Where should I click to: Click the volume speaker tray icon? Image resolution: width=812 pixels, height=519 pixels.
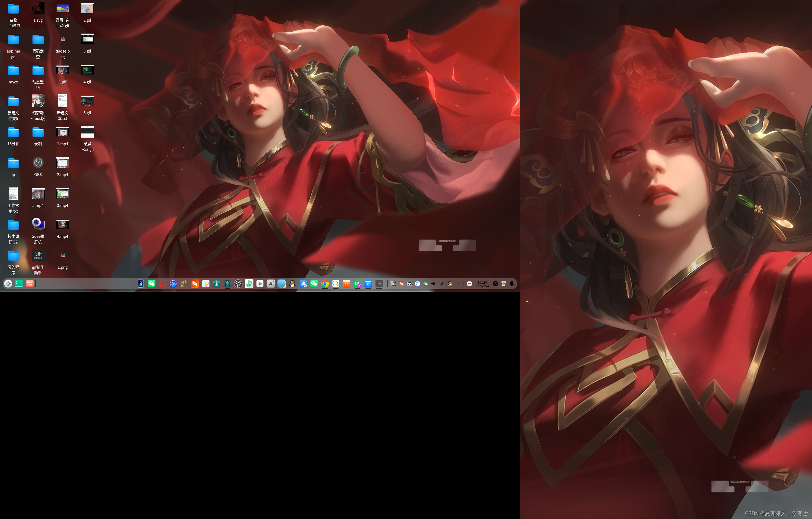433,284
